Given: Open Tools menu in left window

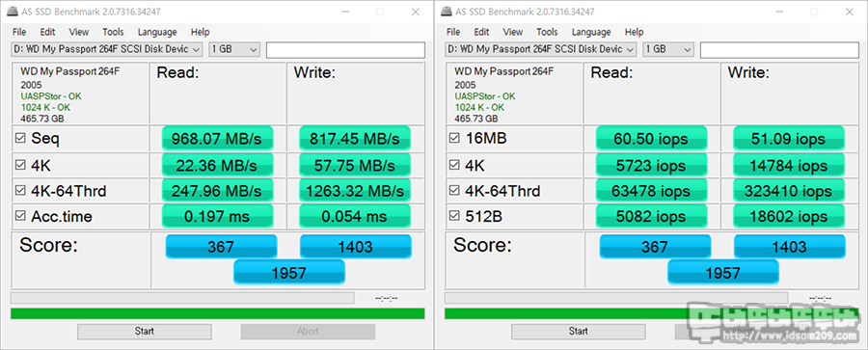Looking at the screenshot, I should coord(113,32).
